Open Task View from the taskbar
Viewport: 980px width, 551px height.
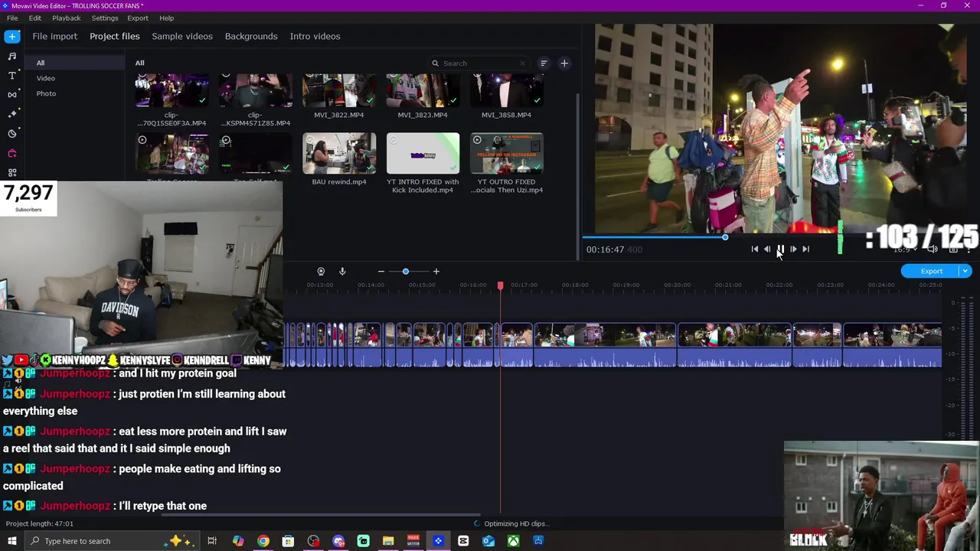pos(212,541)
